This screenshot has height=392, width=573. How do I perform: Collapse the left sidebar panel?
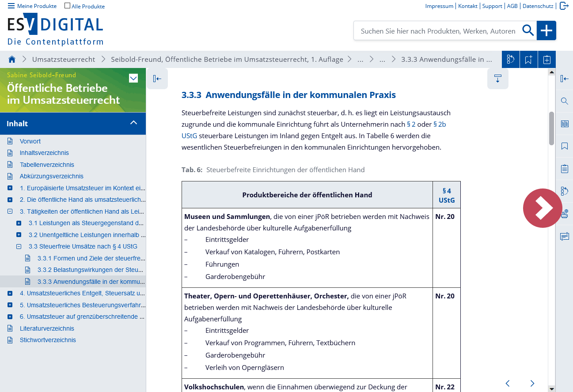[157, 79]
